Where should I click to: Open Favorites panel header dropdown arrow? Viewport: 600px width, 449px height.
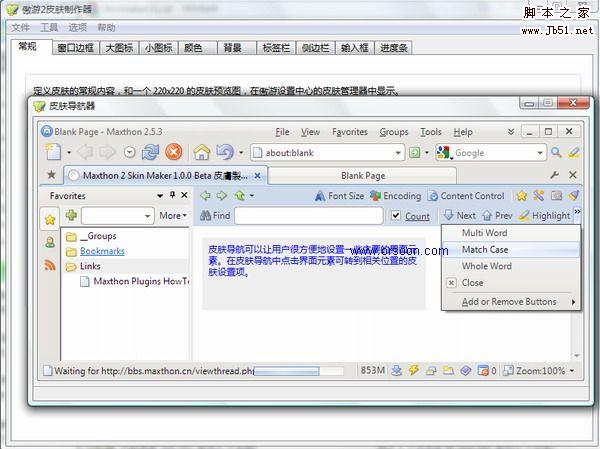pos(160,196)
